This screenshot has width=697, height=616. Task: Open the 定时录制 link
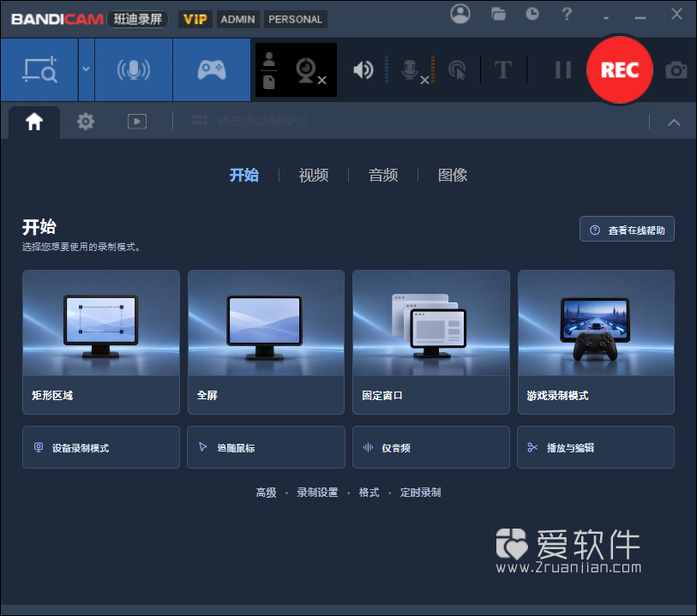tap(420, 493)
